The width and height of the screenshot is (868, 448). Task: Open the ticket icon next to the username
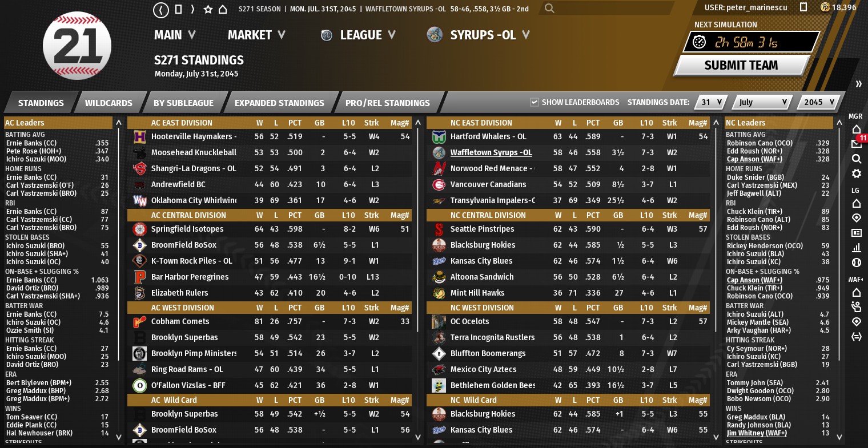coord(803,7)
